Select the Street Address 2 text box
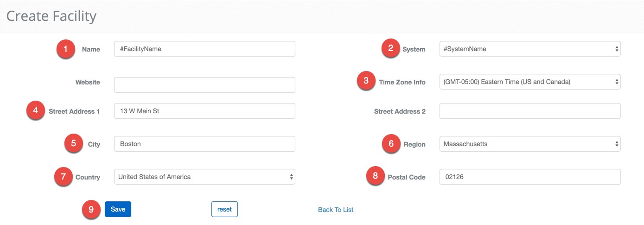The width and height of the screenshot is (644, 225). pyautogui.click(x=529, y=111)
